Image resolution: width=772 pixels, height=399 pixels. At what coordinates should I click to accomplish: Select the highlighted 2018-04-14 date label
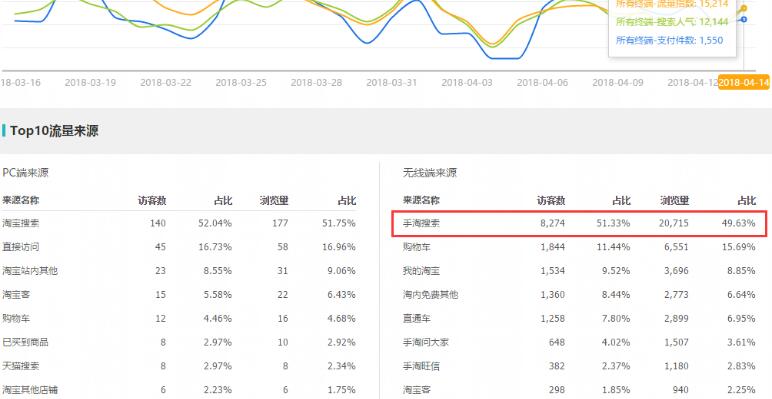pyautogui.click(x=743, y=82)
